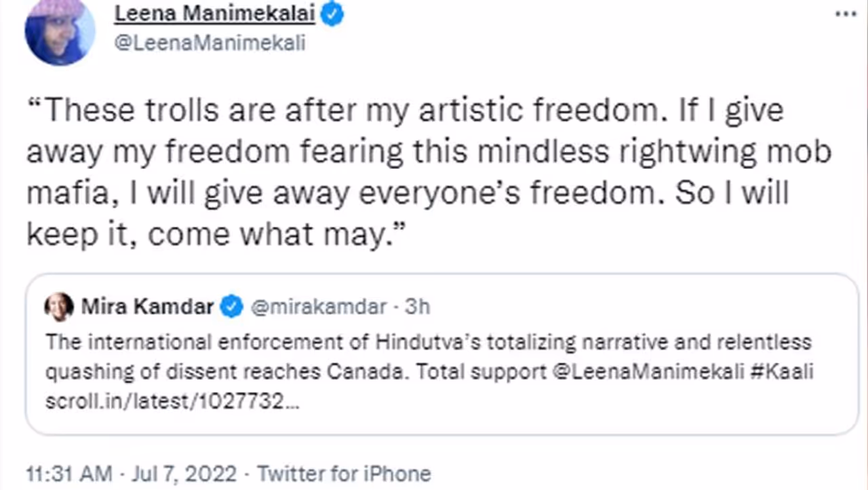Click Mira Kamdar's small profile picture
868x490 pixels.
[59, 307]
